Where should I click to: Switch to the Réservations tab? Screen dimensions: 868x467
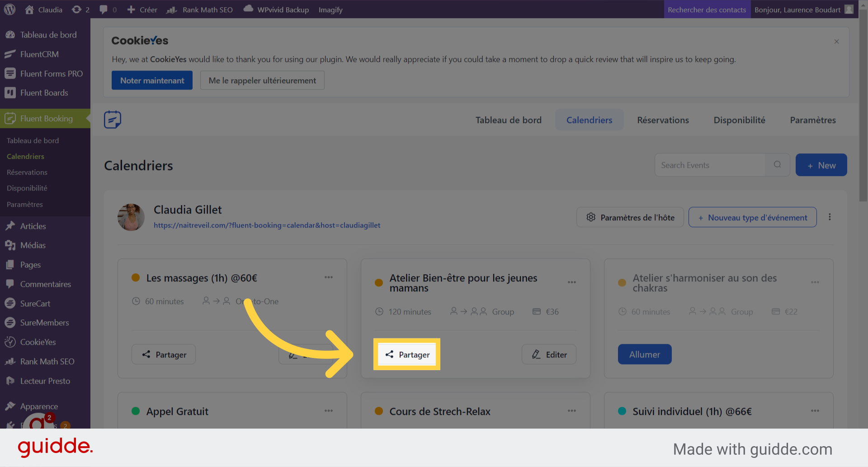[663, 120]
